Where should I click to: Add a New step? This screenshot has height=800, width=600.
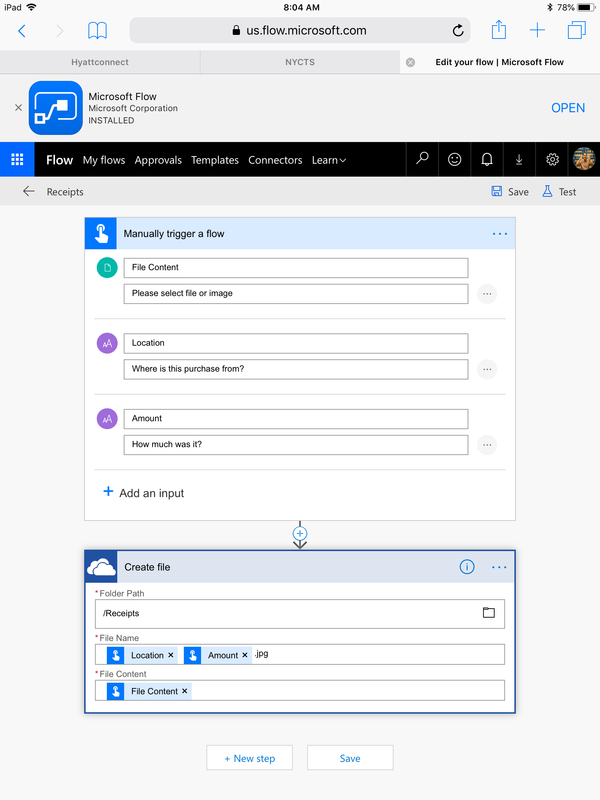click(249, 758)
